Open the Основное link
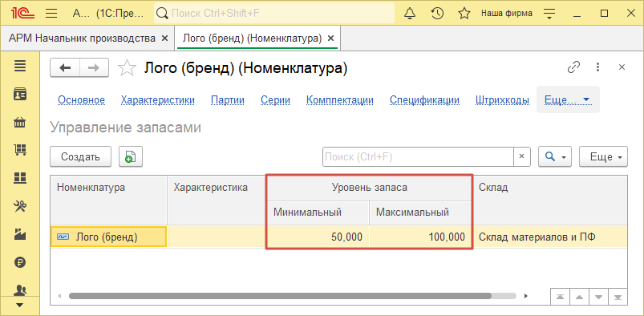 (81, 100)
